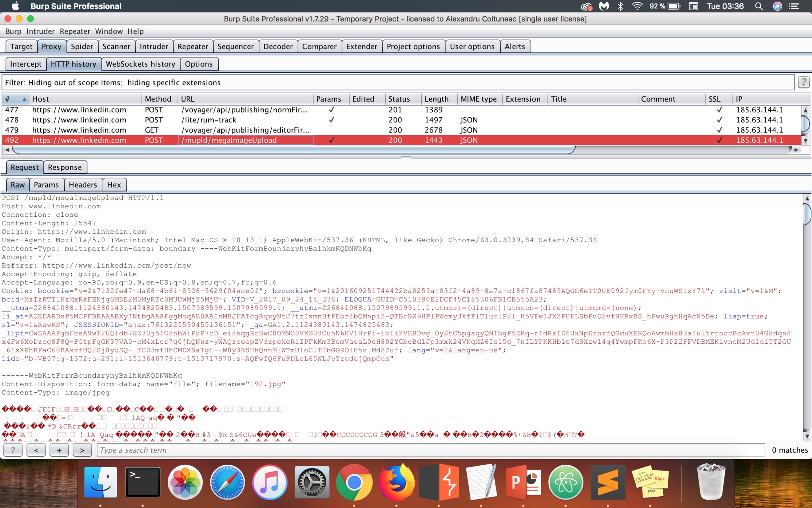
Task: Open the WebSockets history sub-tab
Action: [x=140, y=64]
